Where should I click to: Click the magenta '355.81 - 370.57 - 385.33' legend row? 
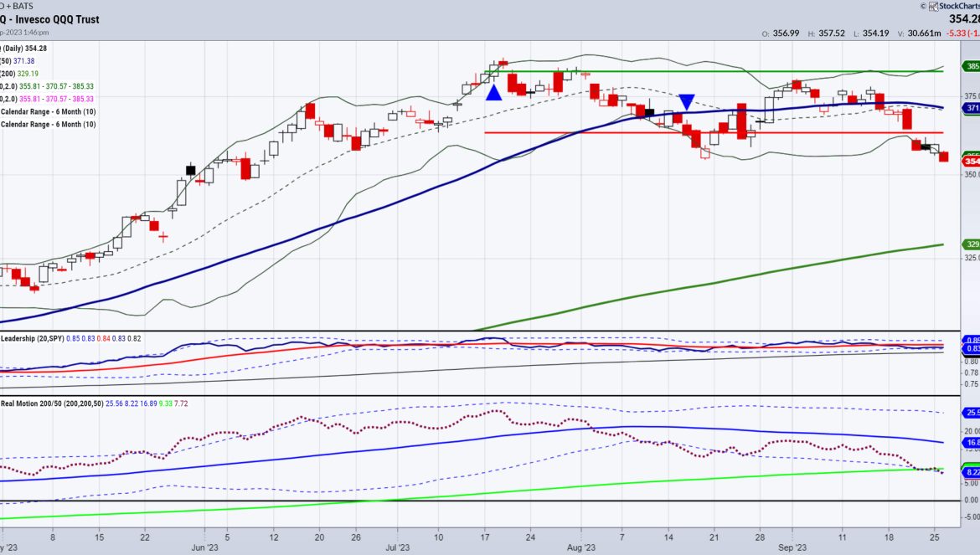pyautogui.click(x=56, y=99)
